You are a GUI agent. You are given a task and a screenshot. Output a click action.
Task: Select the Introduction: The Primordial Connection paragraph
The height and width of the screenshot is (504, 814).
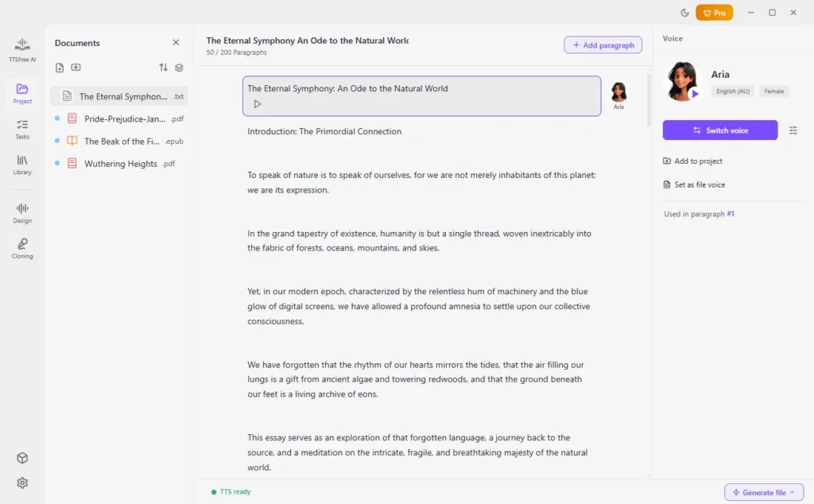[324, 132]
